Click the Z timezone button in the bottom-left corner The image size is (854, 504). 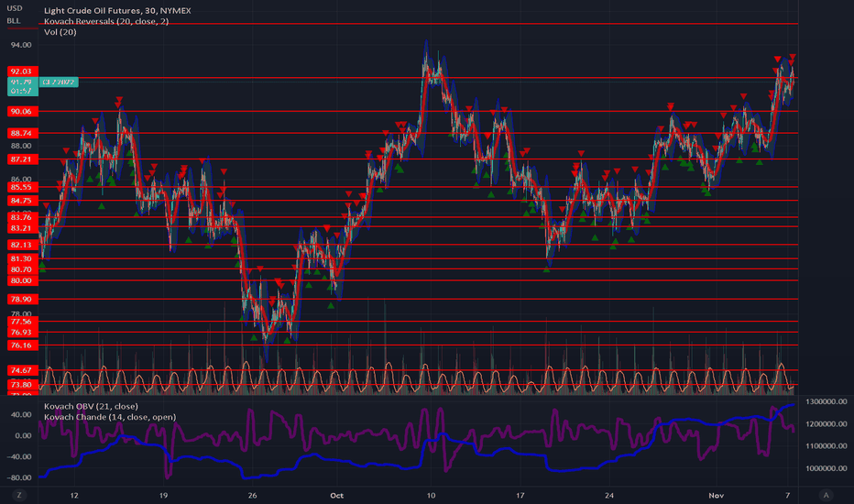pyautogui.click(x=19, y=495)
